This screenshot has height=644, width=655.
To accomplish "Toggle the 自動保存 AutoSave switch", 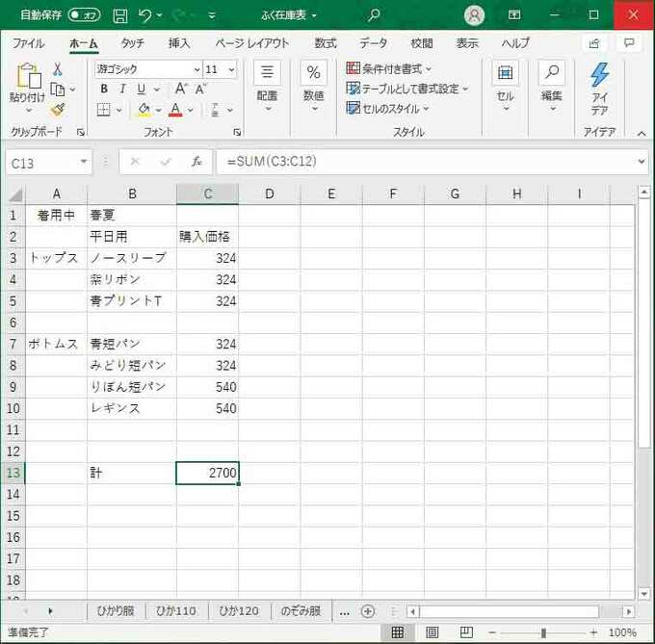I will point(84,15).
